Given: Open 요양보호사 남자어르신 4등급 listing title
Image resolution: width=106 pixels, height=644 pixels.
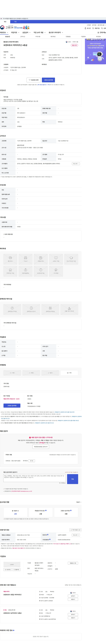Looking at the screenshot, I should [13, 613].
